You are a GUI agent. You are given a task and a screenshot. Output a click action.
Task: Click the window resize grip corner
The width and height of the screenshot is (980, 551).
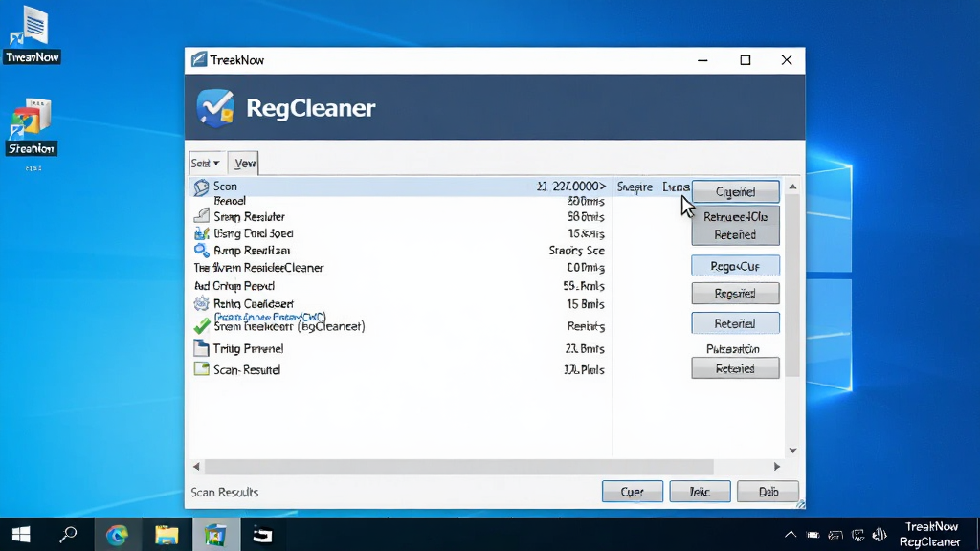800,503
